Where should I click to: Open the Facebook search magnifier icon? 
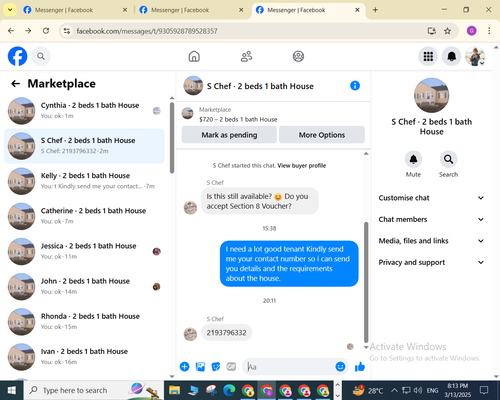(x=41, y=56)
